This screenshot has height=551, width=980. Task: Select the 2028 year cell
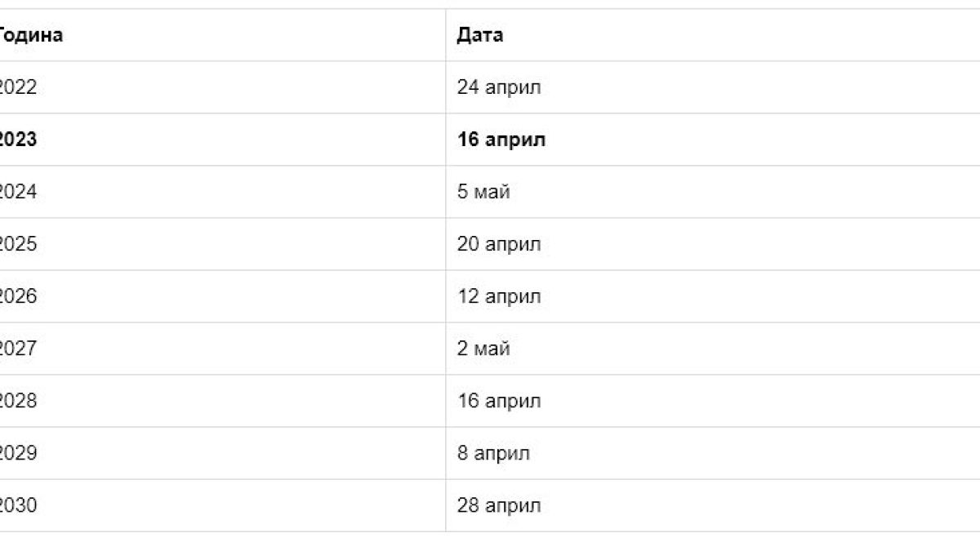pyautogui.click(x=18, y=401)
